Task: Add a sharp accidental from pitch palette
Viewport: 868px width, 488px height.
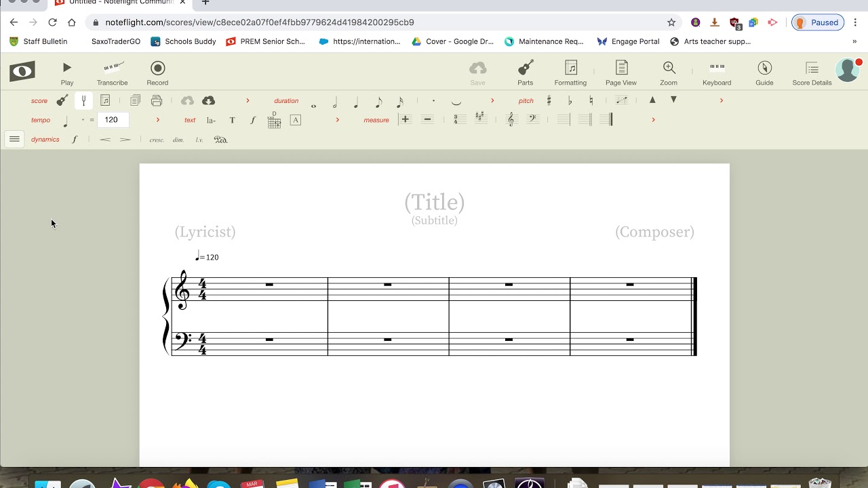Action: pos(549,100)
